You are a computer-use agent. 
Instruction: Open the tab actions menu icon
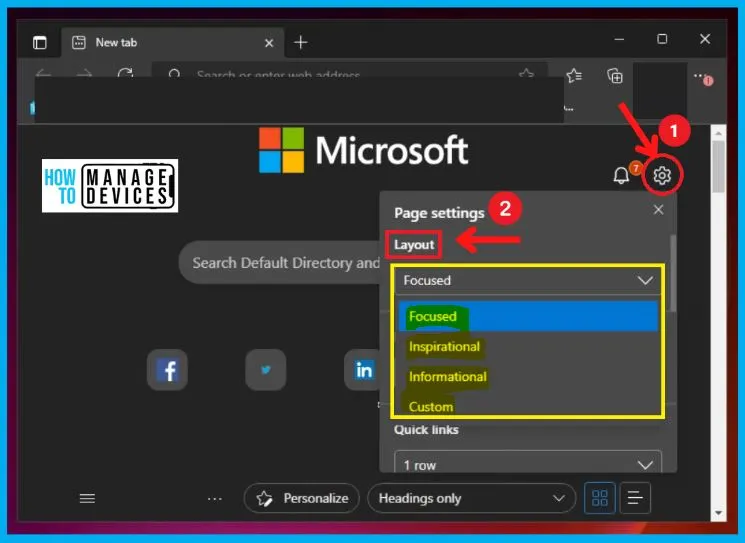(40, 43)
